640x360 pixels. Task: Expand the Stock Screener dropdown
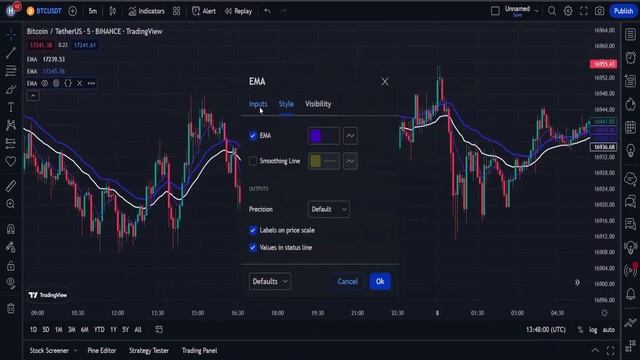pos(76,351)
